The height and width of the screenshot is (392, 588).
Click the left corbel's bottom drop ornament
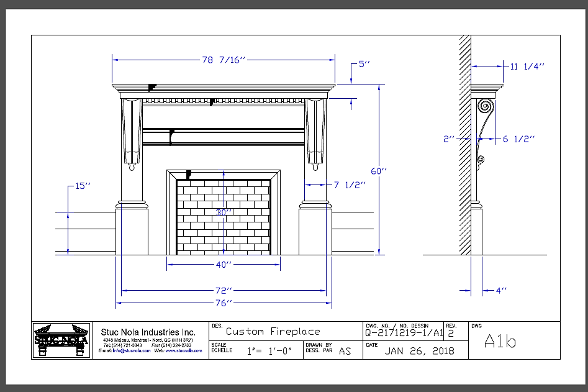coord(130,166)
